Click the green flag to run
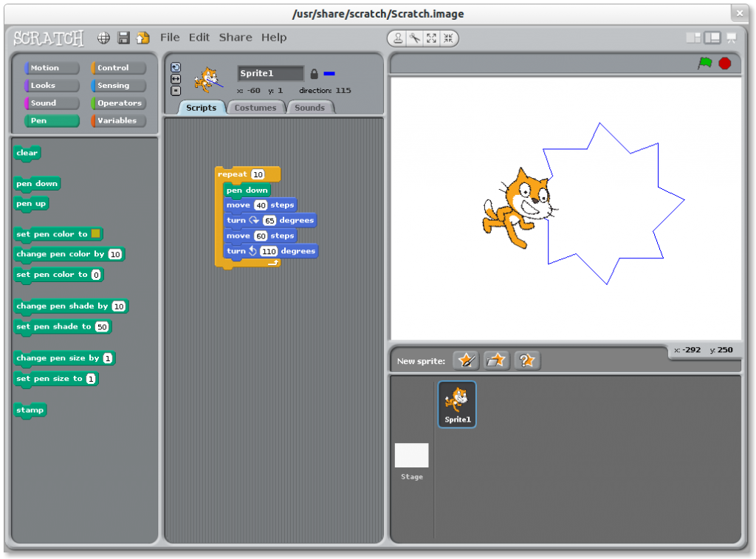Image resolution: width=756 pixels, height=559 pixels. click(x=706, y=64)
